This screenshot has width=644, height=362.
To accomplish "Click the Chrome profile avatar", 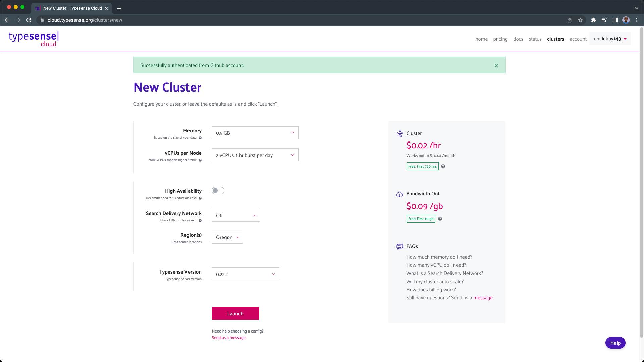I will (x=626, y=20).
